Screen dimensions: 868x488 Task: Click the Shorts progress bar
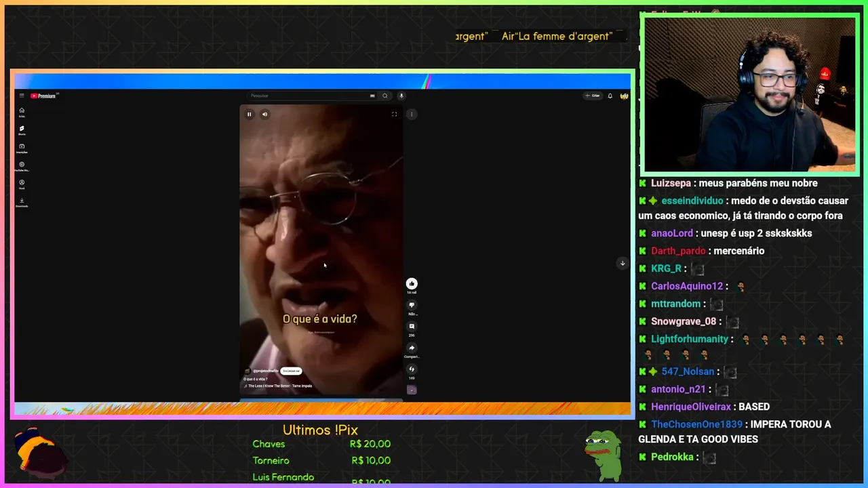(x=321, y=399)
